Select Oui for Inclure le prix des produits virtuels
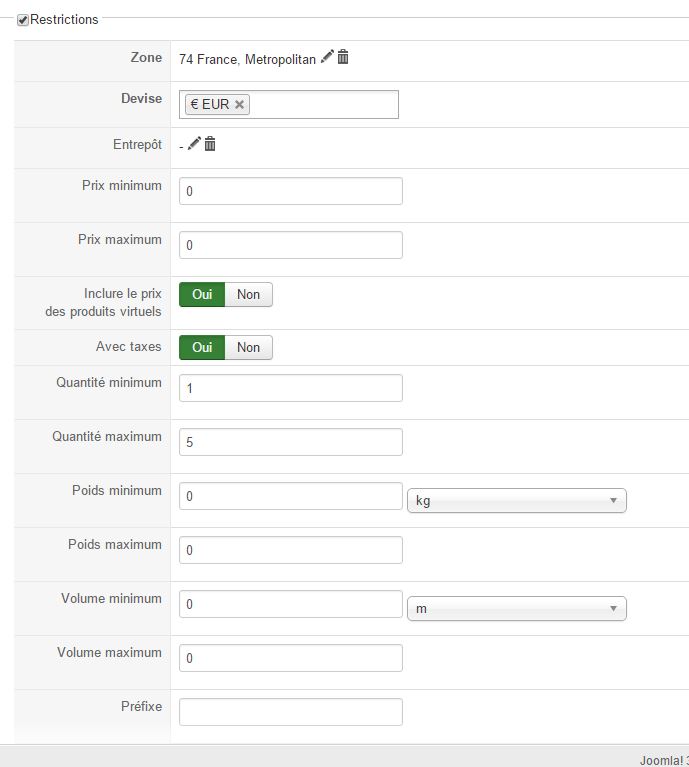This screenshot has height=767, width=689. point(202,294)
